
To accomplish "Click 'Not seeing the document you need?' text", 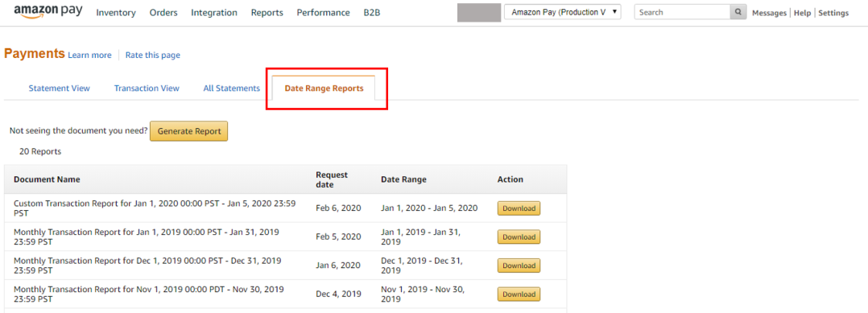I will point(79,132).
